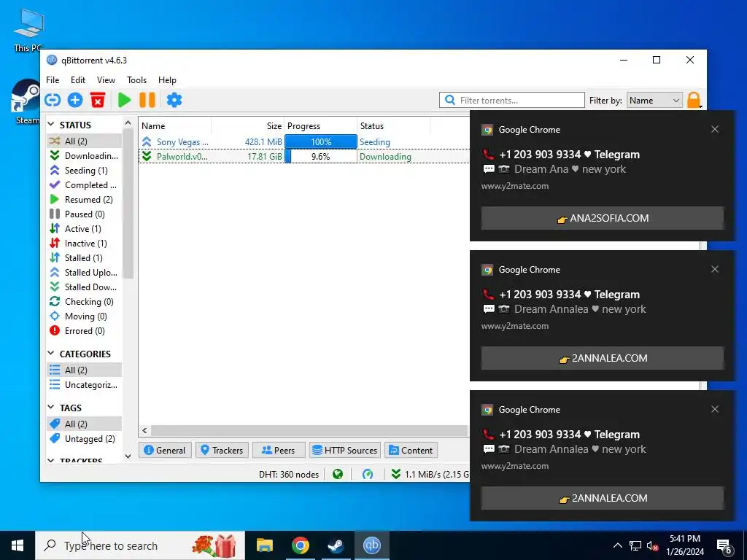747x560 pixels.
Task: Click the qBittorrent taskbar icon
Action: [x=371, y=545]
